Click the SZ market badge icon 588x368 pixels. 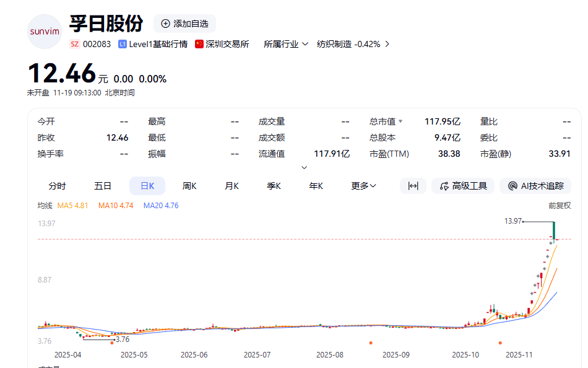pos(74,44)
